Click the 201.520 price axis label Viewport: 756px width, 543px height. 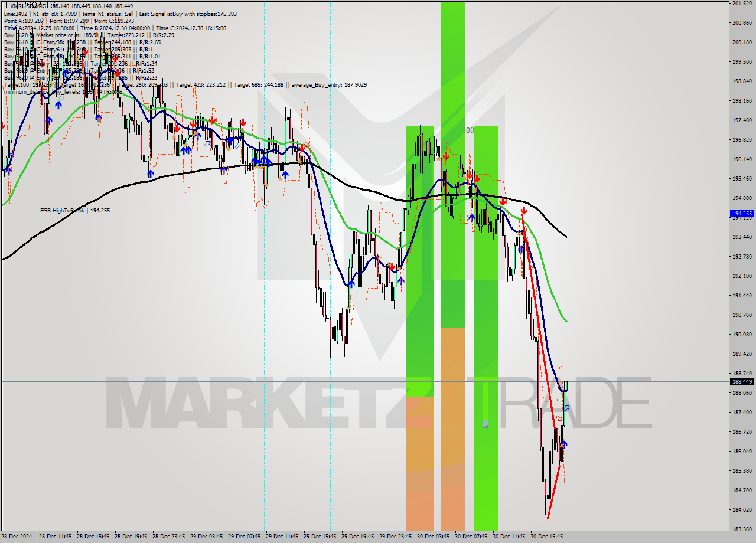[x=742, y=4]
